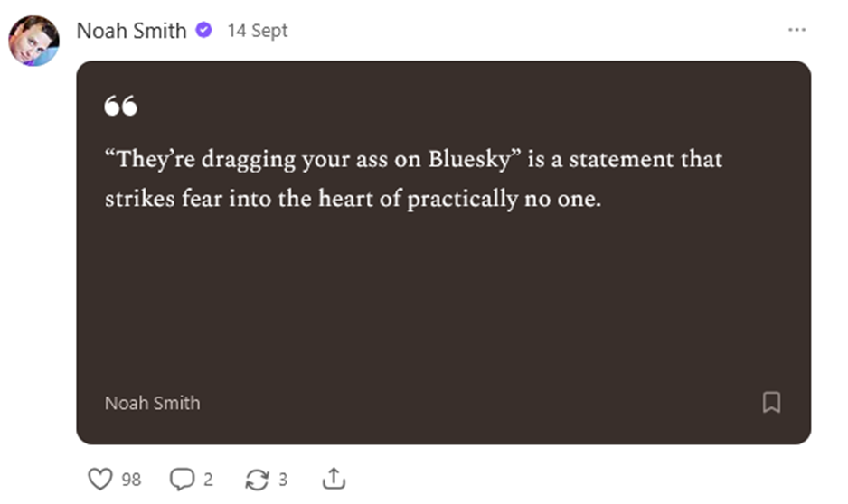Image resolution: width=848 pixels, height=504 pixels.
Task: Click the comment count 2
Action: [x=208, y=480]
